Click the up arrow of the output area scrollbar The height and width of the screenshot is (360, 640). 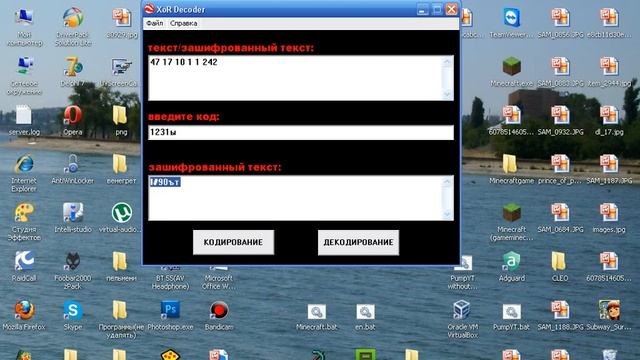(x=448, y=182)
